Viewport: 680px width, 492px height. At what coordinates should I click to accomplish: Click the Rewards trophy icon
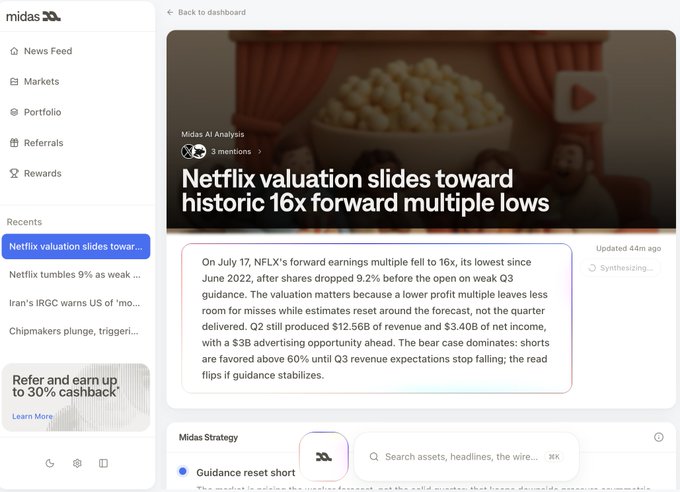(x=14, y=174)
